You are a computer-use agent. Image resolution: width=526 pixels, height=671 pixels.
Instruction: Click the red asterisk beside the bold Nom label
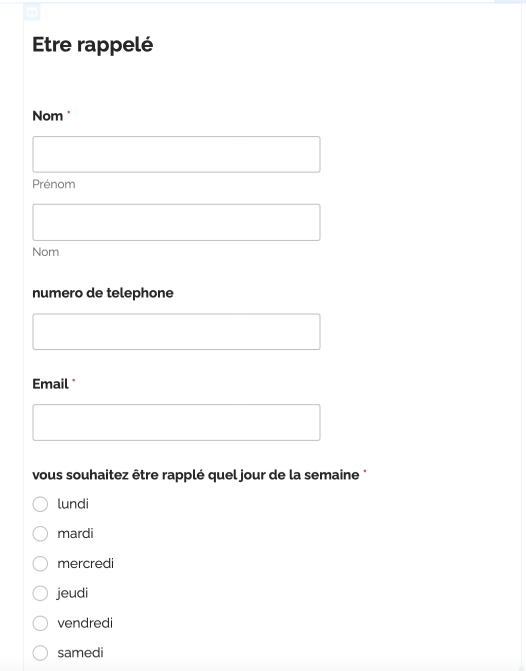coord(68,113)
